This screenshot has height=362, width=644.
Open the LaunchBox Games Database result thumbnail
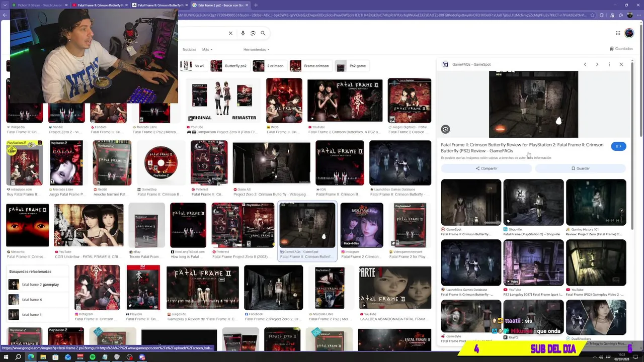400,163
